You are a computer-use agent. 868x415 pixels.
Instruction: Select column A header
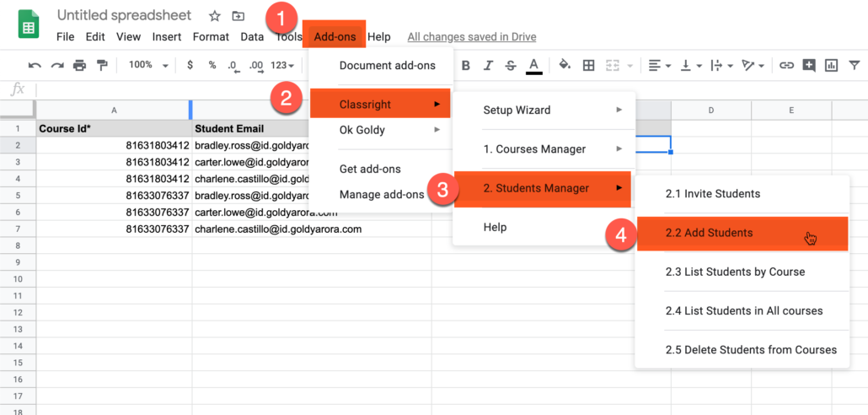point(114,110)
